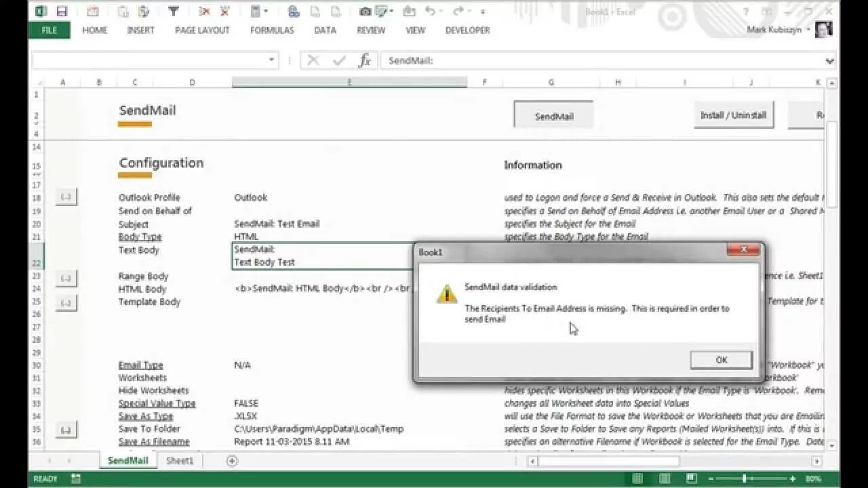Screen dimensions: 868x488
Task: Click the filter funnel icon in toolbar
Action: pos(174,12)
